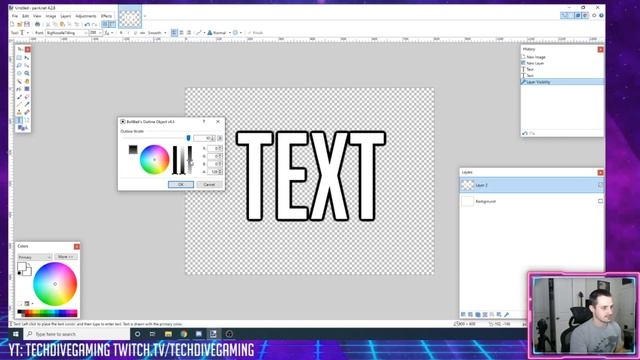Toggle the pixel grid display
This screenshot has height=360, width=640.
(x=105, y=24)
